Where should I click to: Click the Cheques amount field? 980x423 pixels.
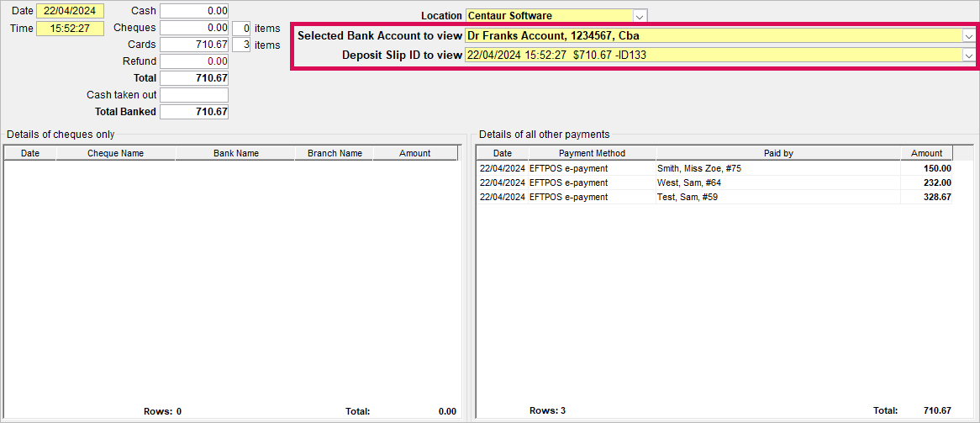[194, 28]
